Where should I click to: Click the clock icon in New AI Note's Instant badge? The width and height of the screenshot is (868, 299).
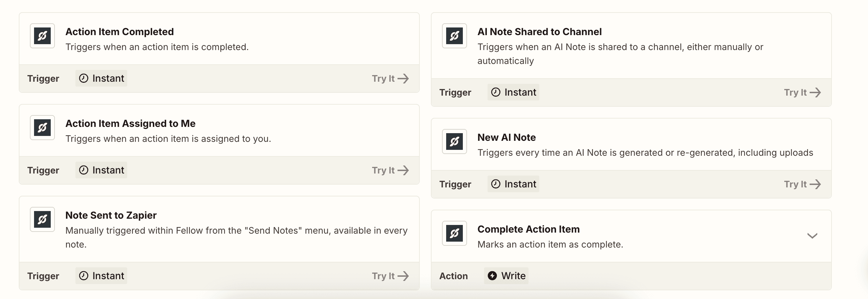click(x=496, y=184)
